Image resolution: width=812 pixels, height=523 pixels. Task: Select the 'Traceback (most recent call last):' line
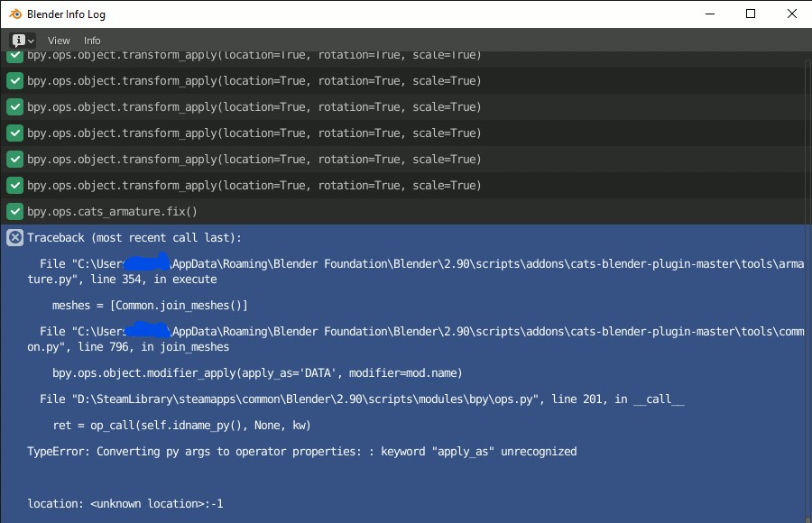tap(134, 238)
